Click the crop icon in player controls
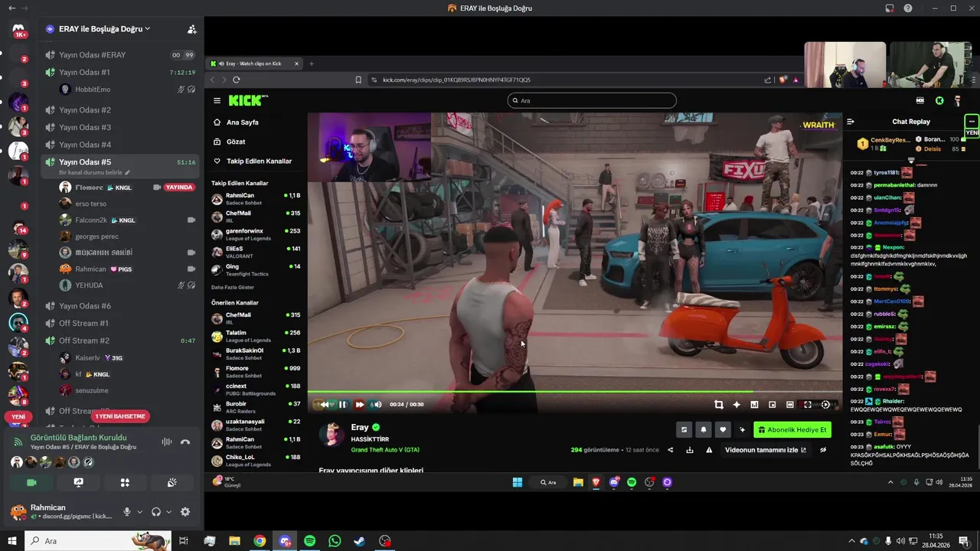The image size is (980, 551). [x=718, y=404]
